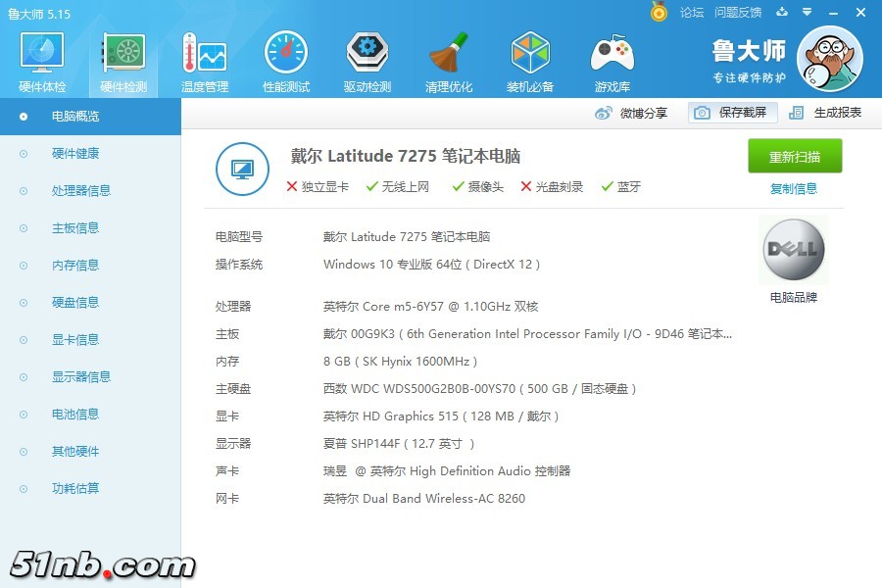882x588 pixels.
Task: Start 清理优化 system cleanup
Action: (x=448, y=59)
